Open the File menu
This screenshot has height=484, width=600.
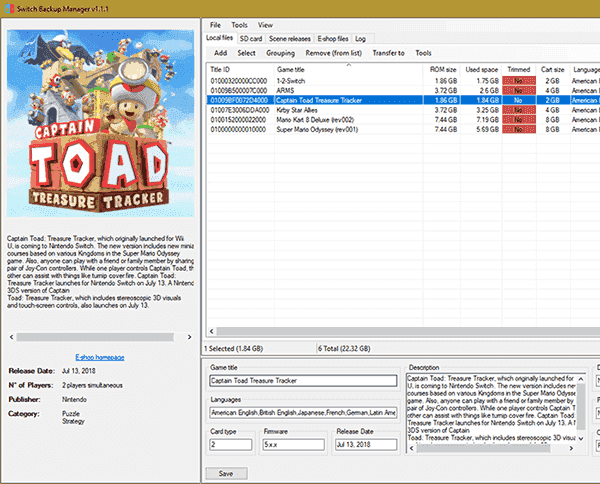pyautogui.click(x=215, y=25)
